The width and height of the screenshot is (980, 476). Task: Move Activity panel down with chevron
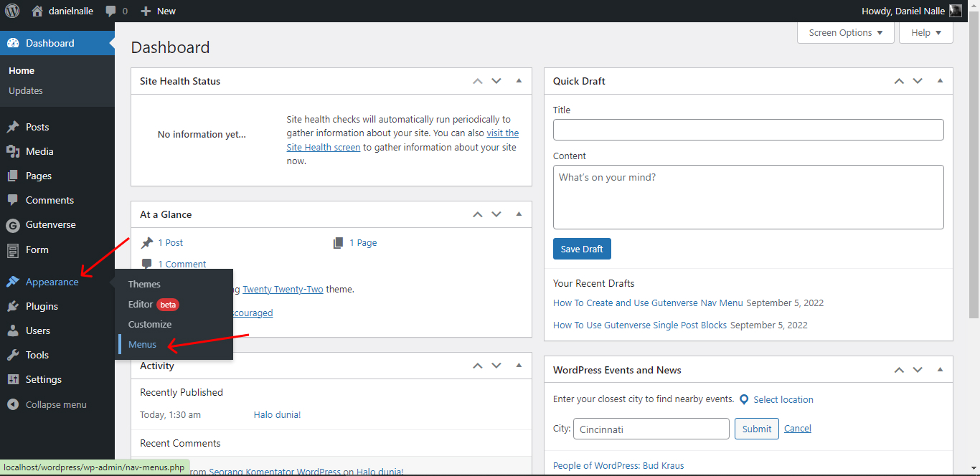coord(496,366)
